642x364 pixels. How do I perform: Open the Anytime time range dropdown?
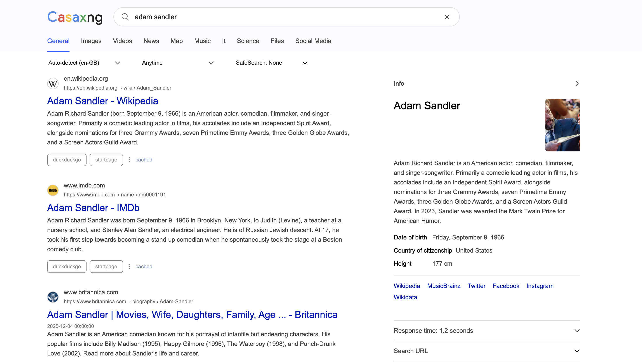pos(178,63)
